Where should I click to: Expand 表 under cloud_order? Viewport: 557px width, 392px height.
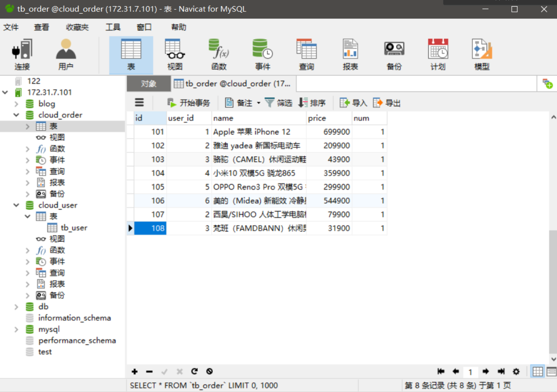coord(28,126)
